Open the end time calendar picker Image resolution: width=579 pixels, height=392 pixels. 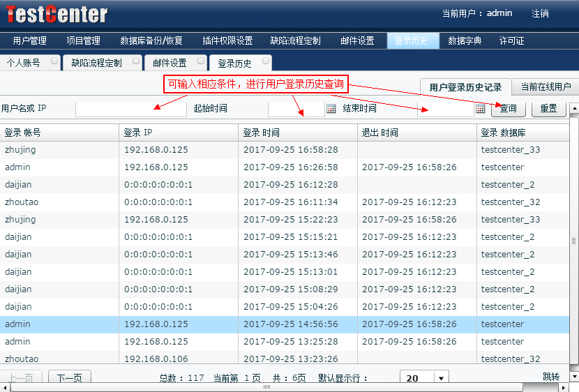pyautogui.click(x=480, y=109)
